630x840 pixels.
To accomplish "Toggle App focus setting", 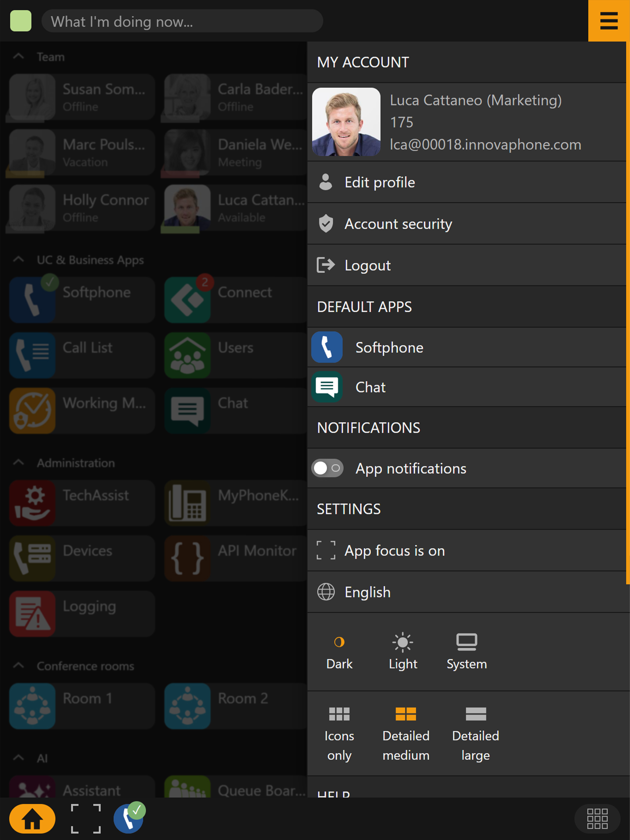I will 467,551.
